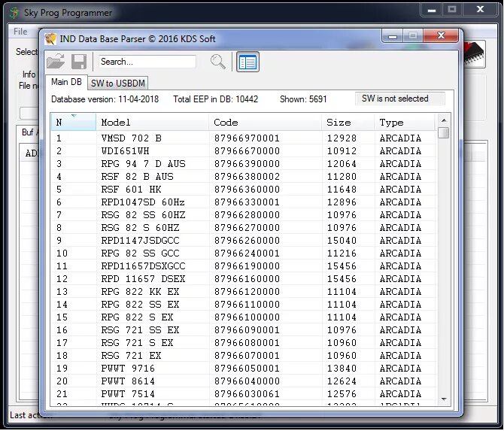Select row RSG 82 SS 60HZ

243,215
